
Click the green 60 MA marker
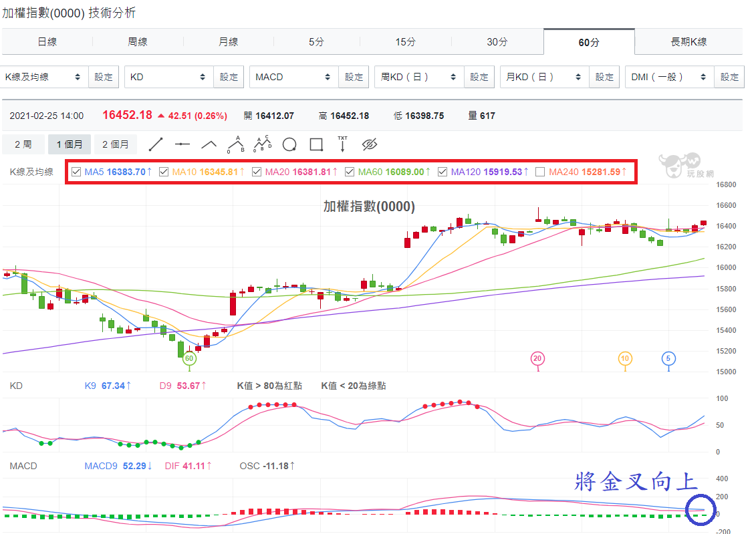pyautogui.click(x=189, y=358)
